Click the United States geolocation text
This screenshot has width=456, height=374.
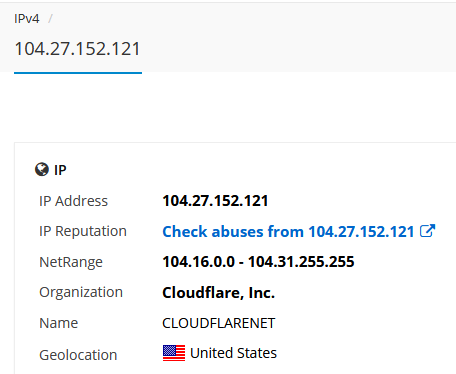click(x=233, y=353)
